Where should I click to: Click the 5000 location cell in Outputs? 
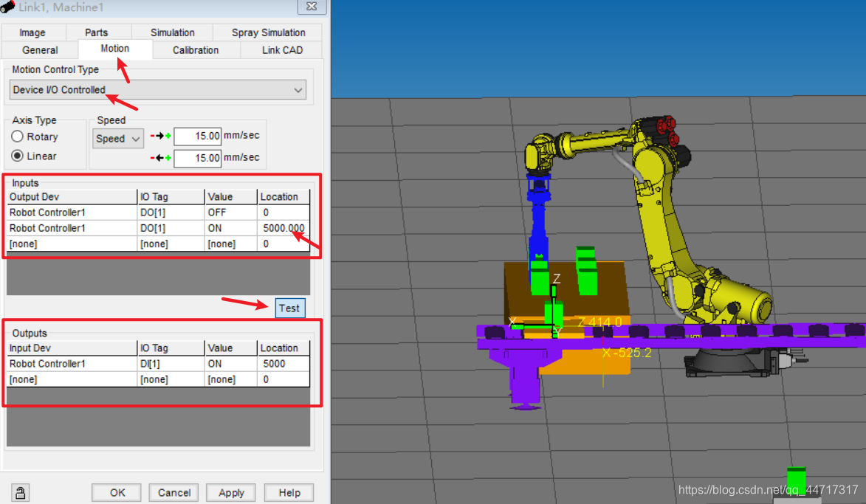click(283, 364)
